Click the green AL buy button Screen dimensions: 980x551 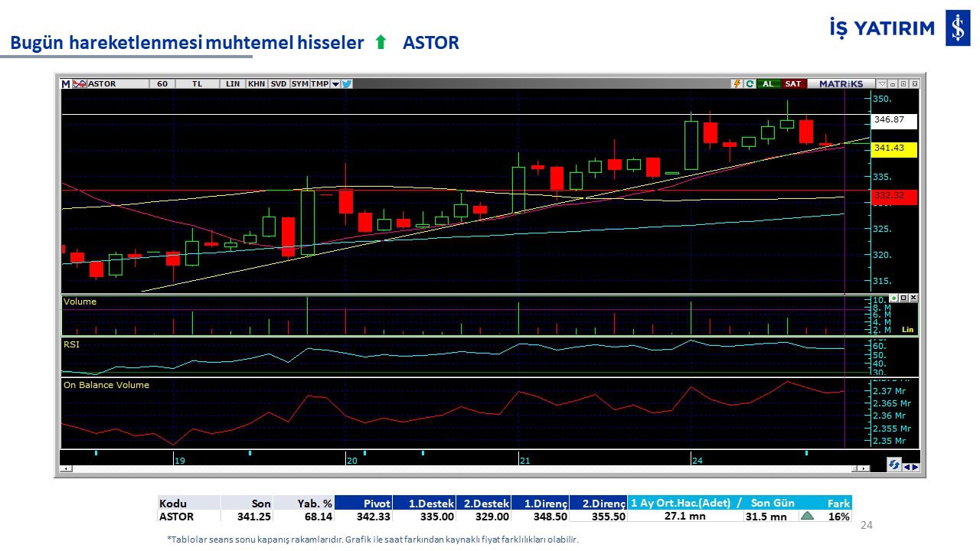767,84
